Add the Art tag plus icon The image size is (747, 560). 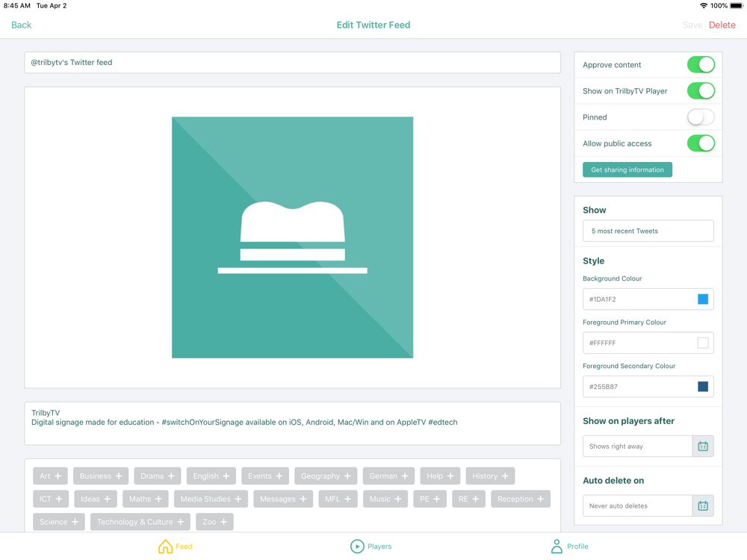[x=58, y=476]
